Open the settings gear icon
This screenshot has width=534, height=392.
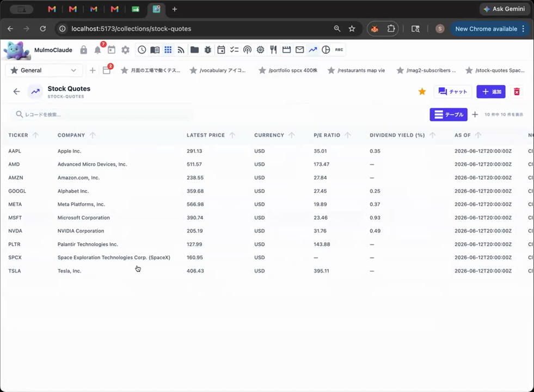tap(125, 50)
